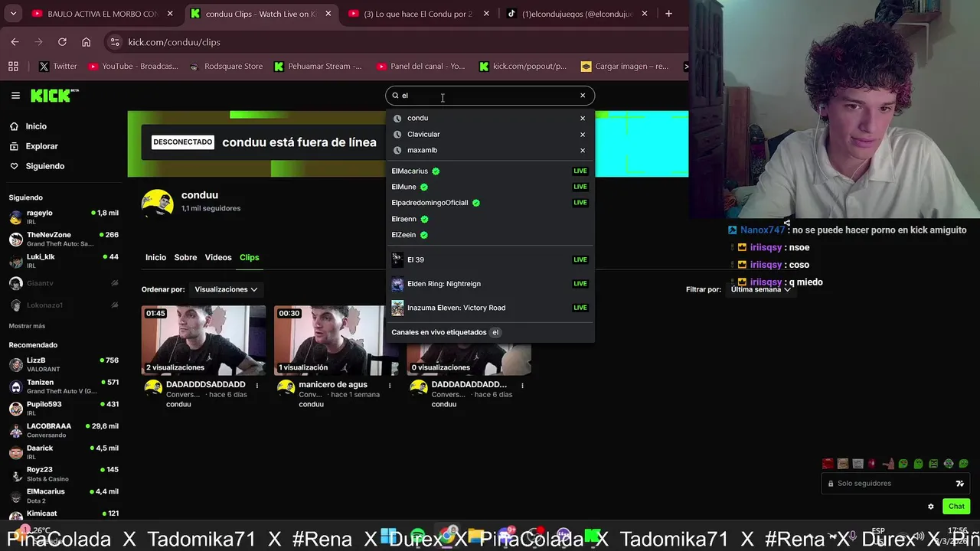
Task: Open the tab list dropdown arrow
Action: [13, 14]
